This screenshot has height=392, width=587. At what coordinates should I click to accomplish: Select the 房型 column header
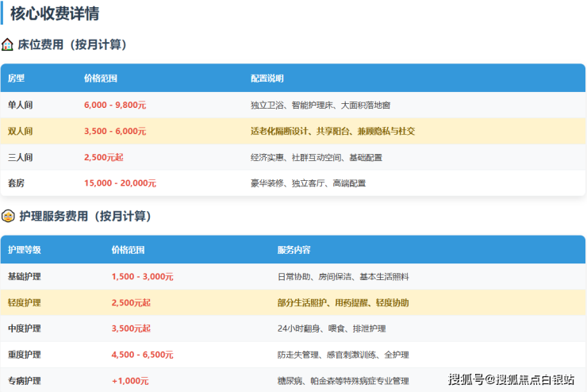[17, 79]
